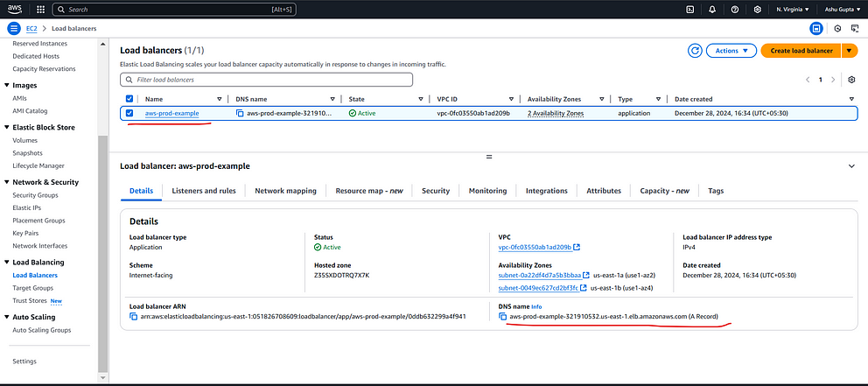868x386 pixels.
Task: Open the aws-prod-example name link
Action: (171, 113)
